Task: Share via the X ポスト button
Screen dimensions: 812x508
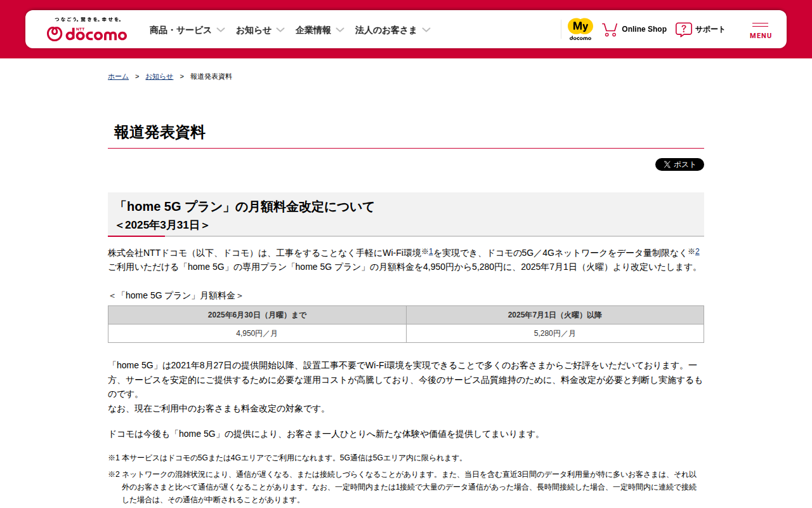Action: tap(679, 164)
